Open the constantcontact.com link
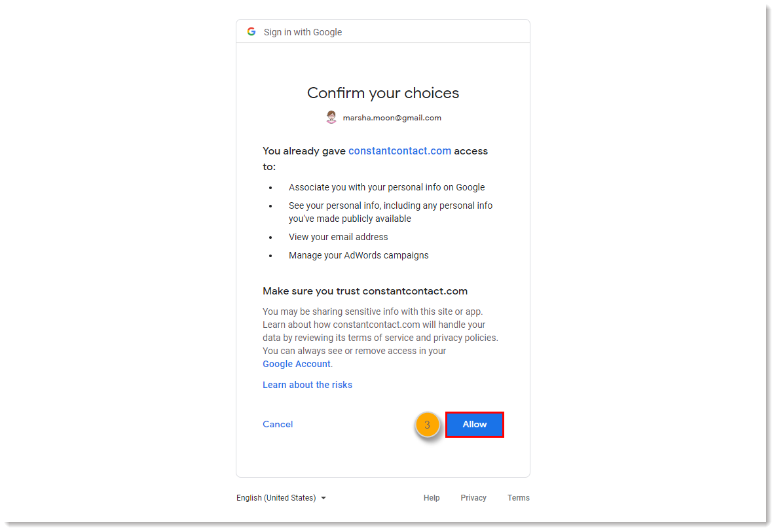 [399, 151]
